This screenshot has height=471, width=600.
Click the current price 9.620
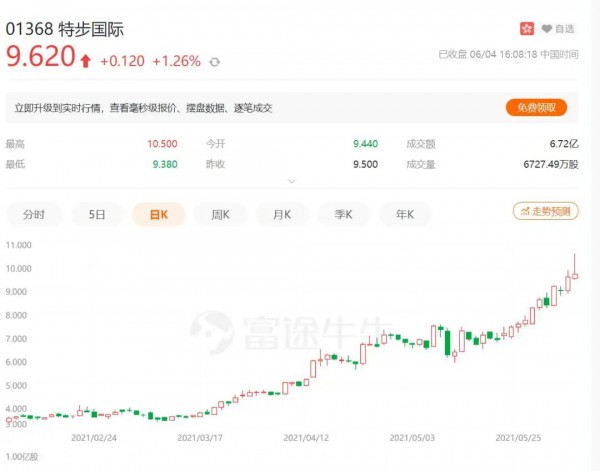pos(40,56)
